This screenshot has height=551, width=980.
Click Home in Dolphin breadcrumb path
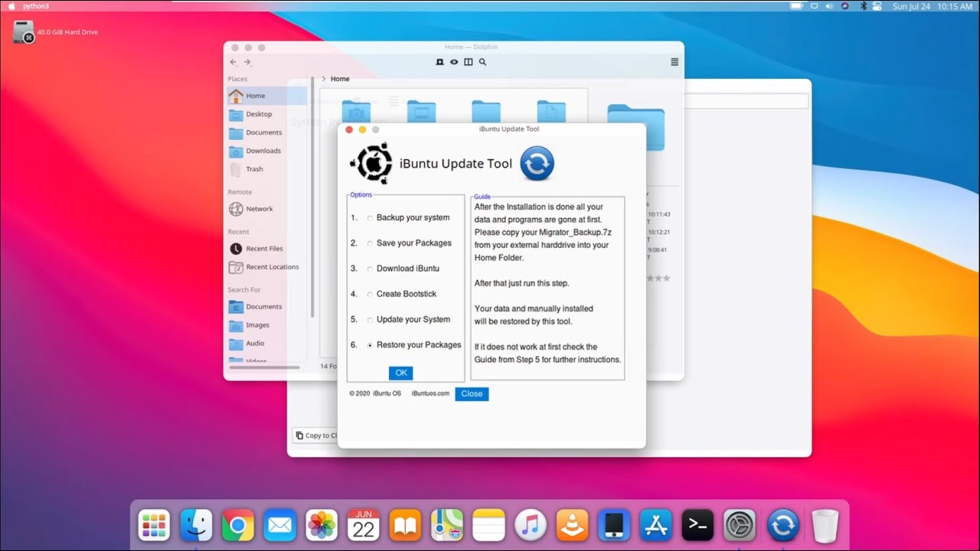click(340, 79)
